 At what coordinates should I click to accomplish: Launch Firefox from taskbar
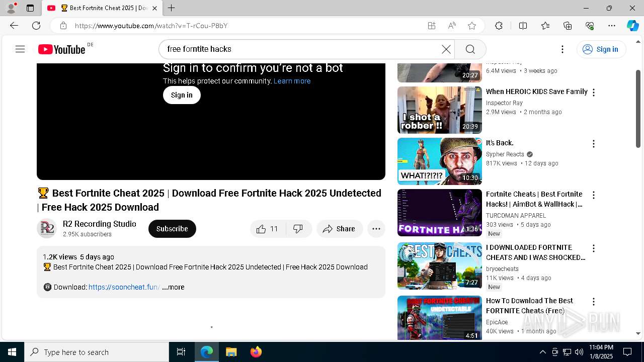tap(256, 352)
